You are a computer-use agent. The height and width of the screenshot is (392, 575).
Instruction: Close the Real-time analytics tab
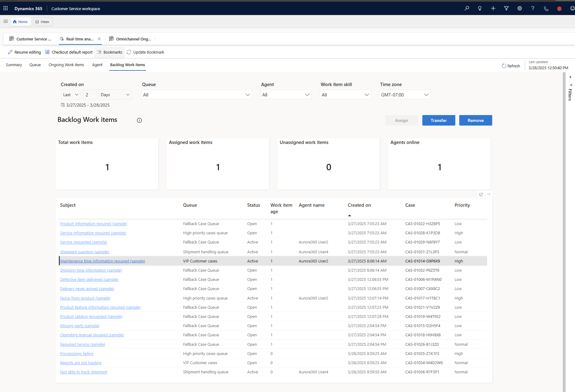pyautogui.click(x=99, y=39)
